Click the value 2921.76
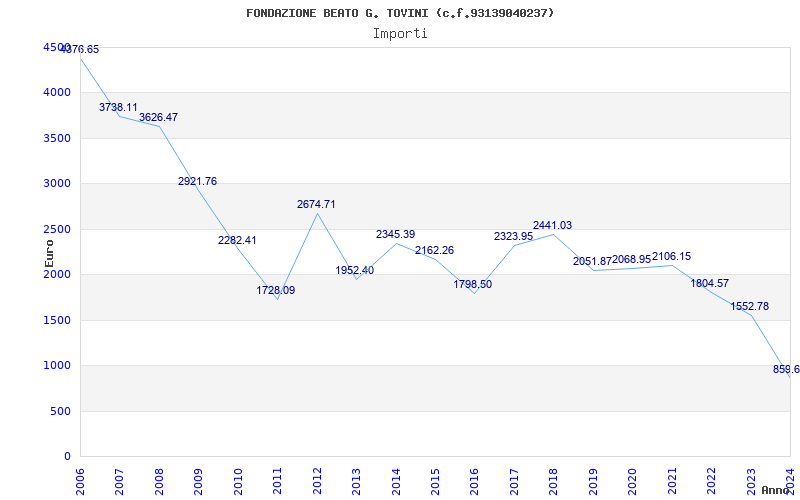The height and width of the screenshot is (500, 800). click(197, 181)
